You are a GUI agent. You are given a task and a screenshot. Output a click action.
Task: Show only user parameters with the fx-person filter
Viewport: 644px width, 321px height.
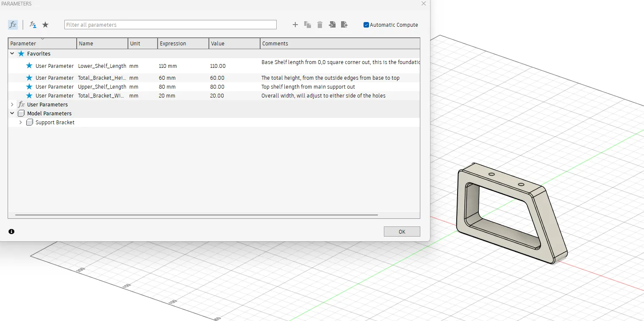33,25
